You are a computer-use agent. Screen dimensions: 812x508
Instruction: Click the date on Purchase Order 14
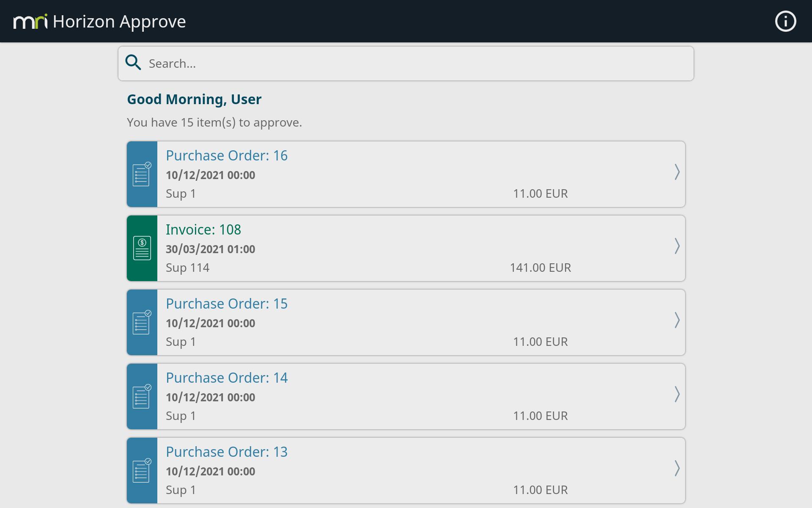tap(210, 397)
